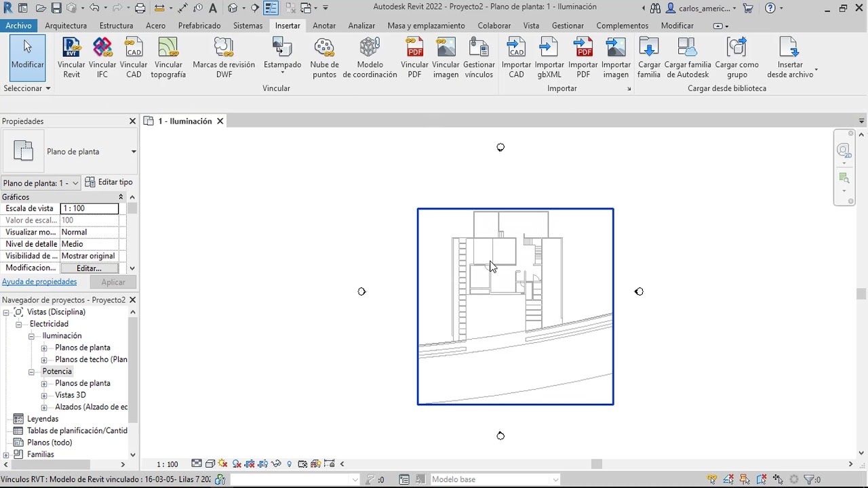Image resolution: width=868 pixels, height=488 pixels.
Task: Open the Modelo base design options dropdown
Action: pos(555,479)
